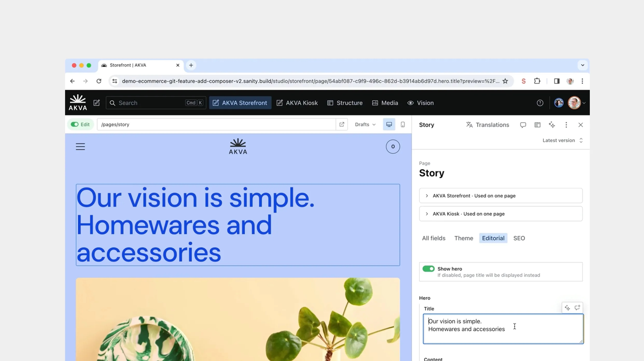Viewport: 644px width, 361px height.
Task: Click inside the Hero Title text area
Action: pyautogui.click(x=503, y=329)
